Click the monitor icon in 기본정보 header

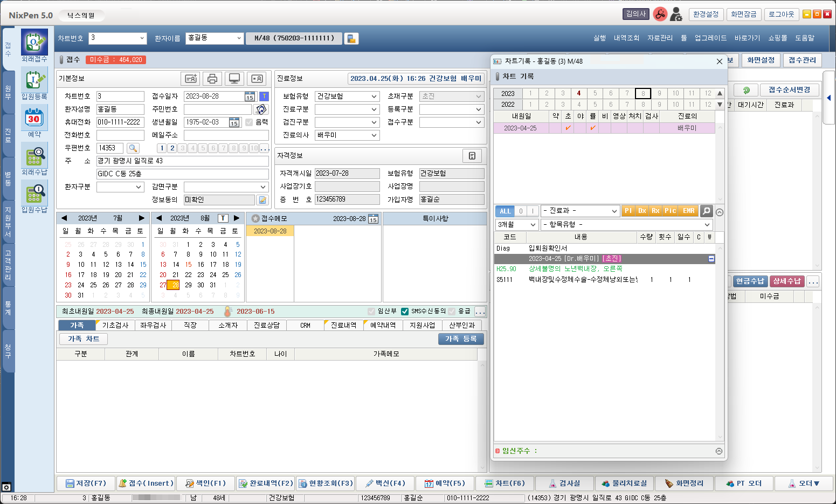[234, 79]
